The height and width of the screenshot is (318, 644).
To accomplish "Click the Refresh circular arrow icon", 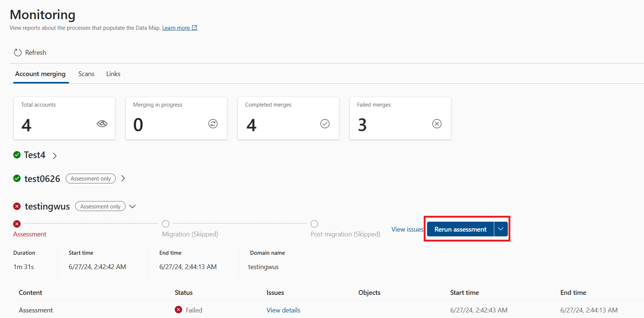I will 18,53.
